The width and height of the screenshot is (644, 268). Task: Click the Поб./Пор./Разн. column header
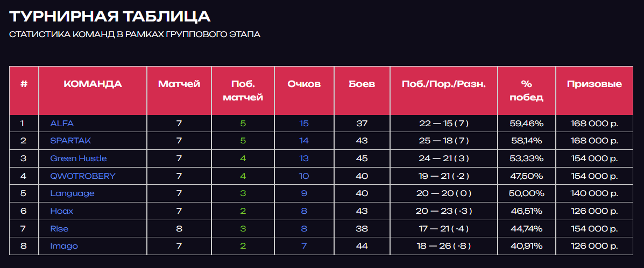tap(444, 84)
